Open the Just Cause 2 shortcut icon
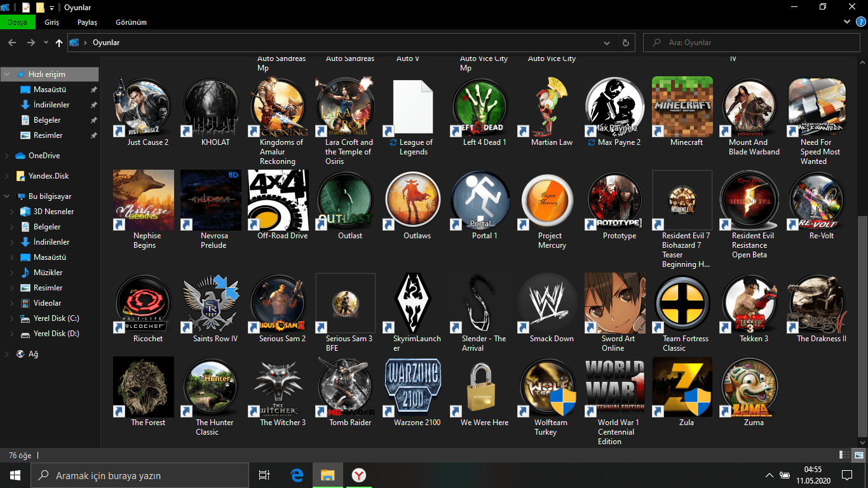 click(x=144, y=107)
